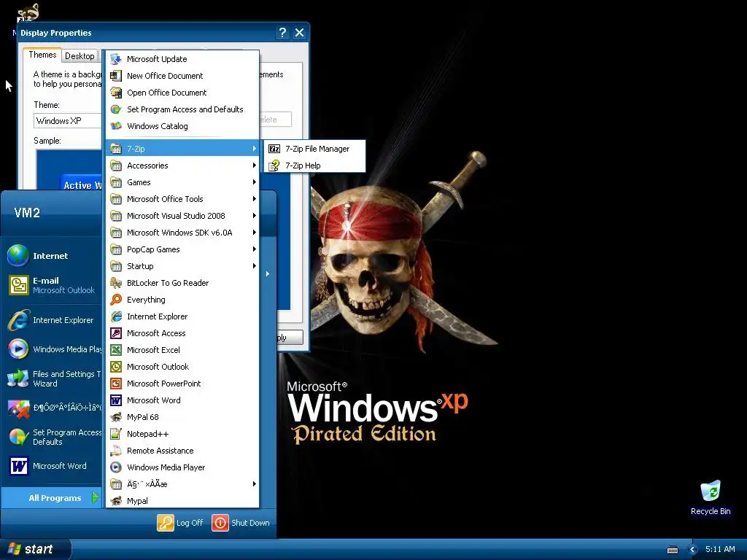The width and height of the screenshot is (747, 560).
Task: Open Remote Assistance icon
Action: tap(116, 451)
